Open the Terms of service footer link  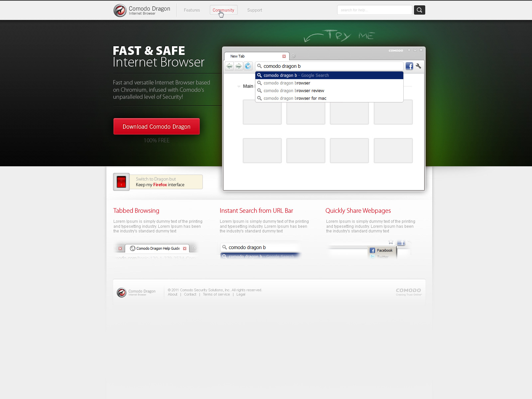pos(216,295)
